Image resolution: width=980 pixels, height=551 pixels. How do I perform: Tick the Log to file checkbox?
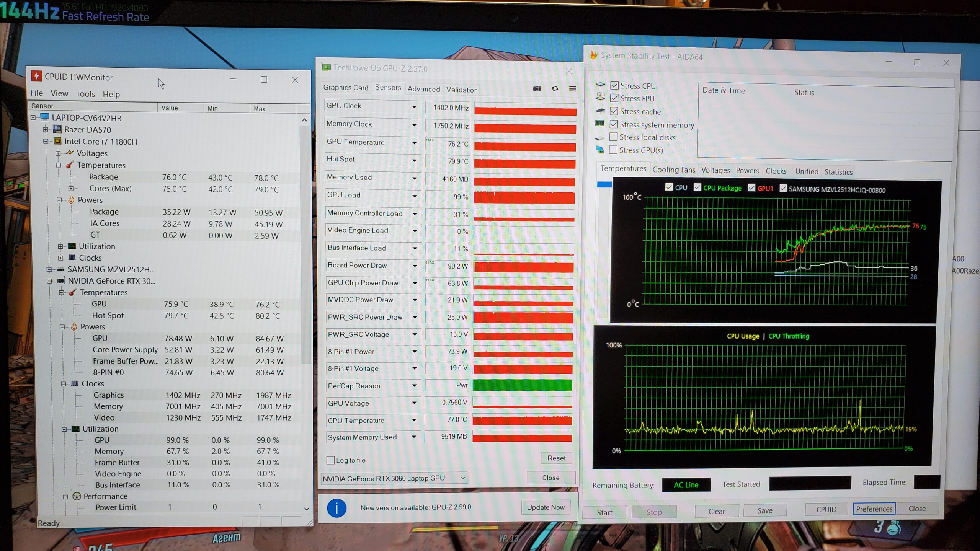(x=330, y=460)
